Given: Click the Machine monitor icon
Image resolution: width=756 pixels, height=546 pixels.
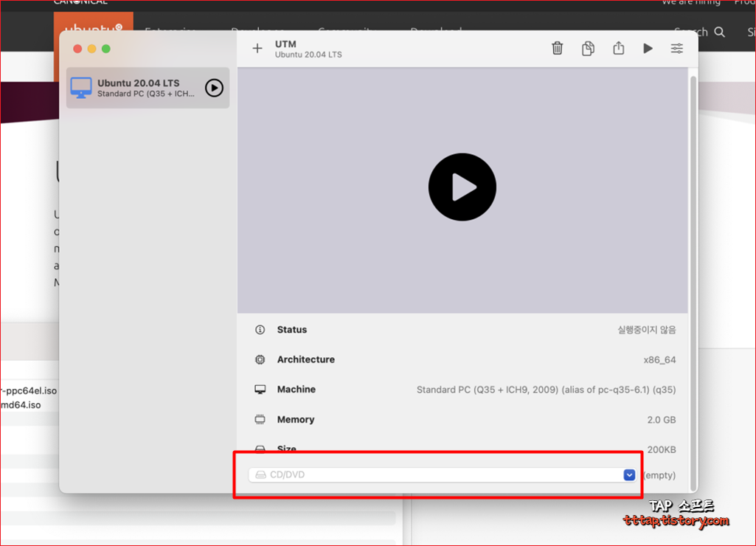Looking at the screenshot, I should click(260, 390).
